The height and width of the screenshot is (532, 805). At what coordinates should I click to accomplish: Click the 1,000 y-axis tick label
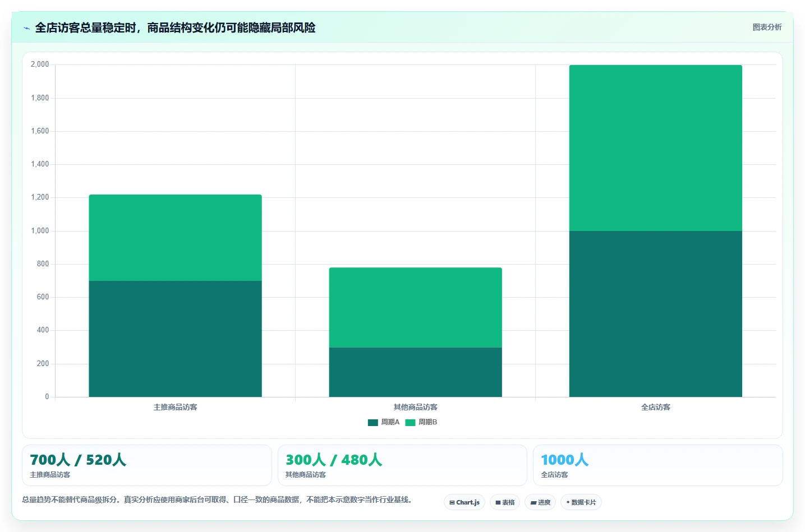click(x=40, y=231)
